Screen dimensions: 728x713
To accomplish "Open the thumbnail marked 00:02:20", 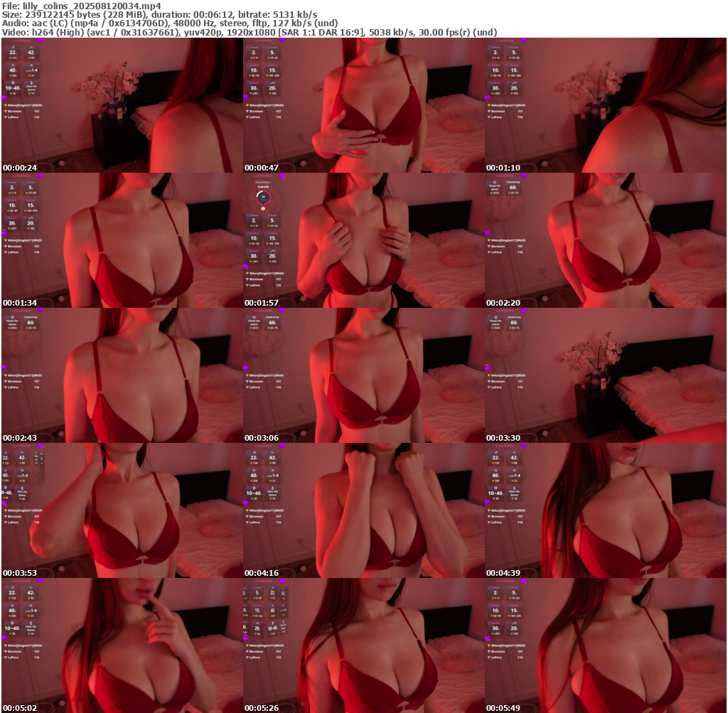I will [606, 240].
